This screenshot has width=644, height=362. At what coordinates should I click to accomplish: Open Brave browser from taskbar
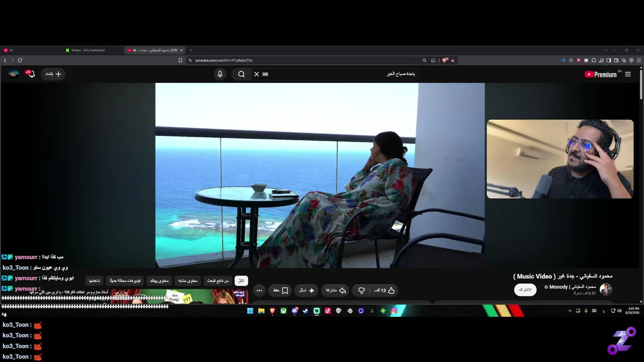pos(272,311)
